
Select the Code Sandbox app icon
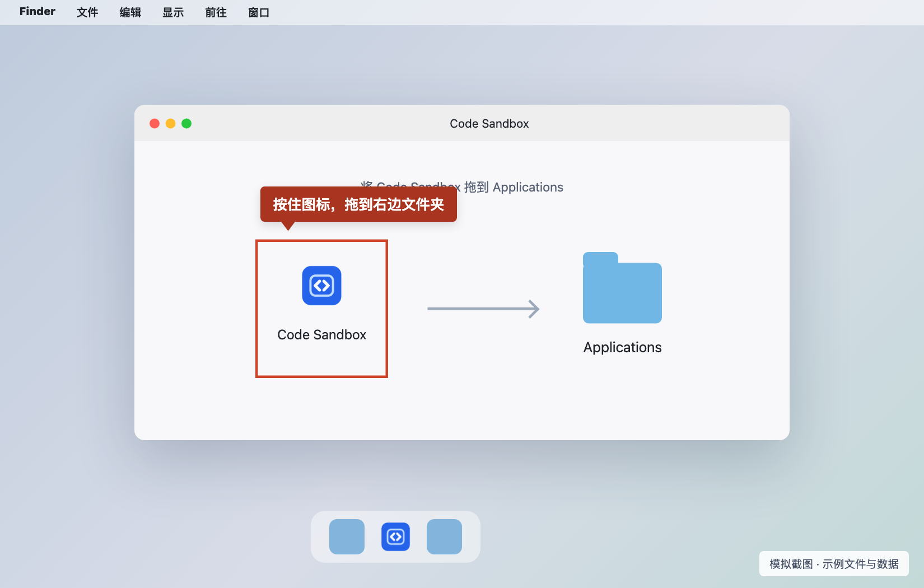[x=321, y=286]
